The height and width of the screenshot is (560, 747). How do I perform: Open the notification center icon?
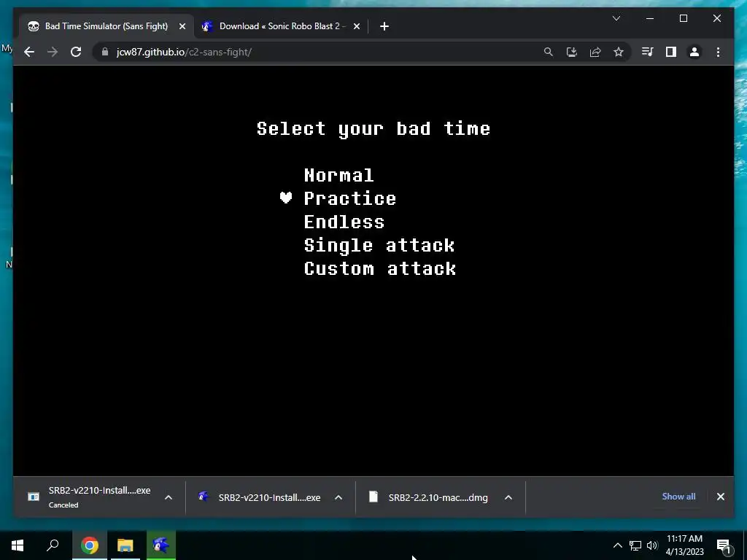(723, 546)
